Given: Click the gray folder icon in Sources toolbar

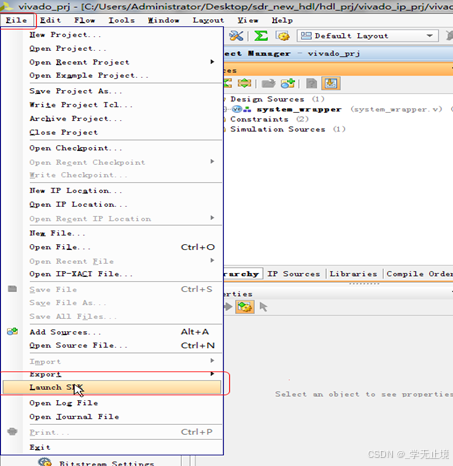Looking at the screenshot, I should (268, 83).
